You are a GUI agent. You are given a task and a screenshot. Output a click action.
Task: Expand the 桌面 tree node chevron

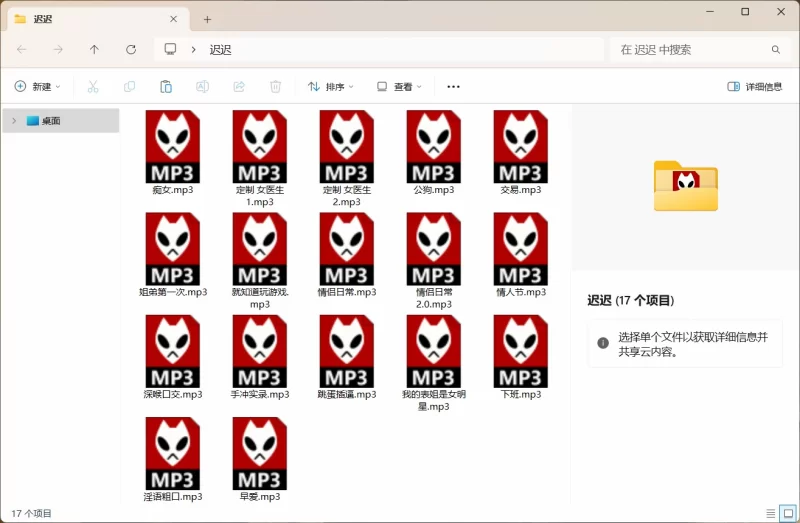click(x=13, y=121)
